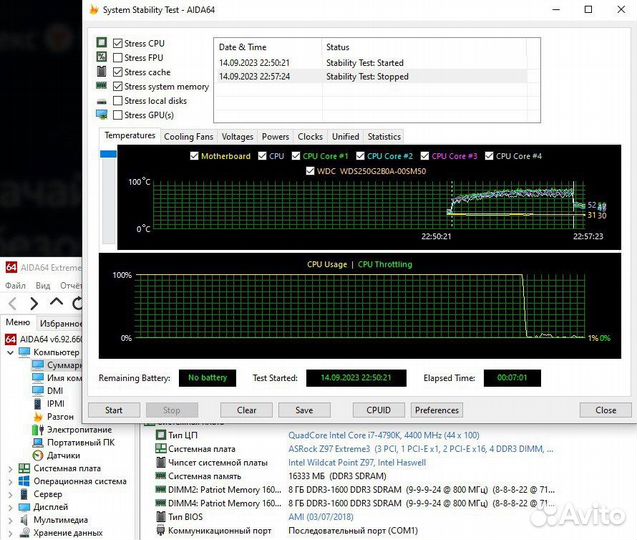Image resolution: width=637 pixels, height=540 pixels.
Task: Click the Разгон flame icon in tree
Action: [38, 416]
